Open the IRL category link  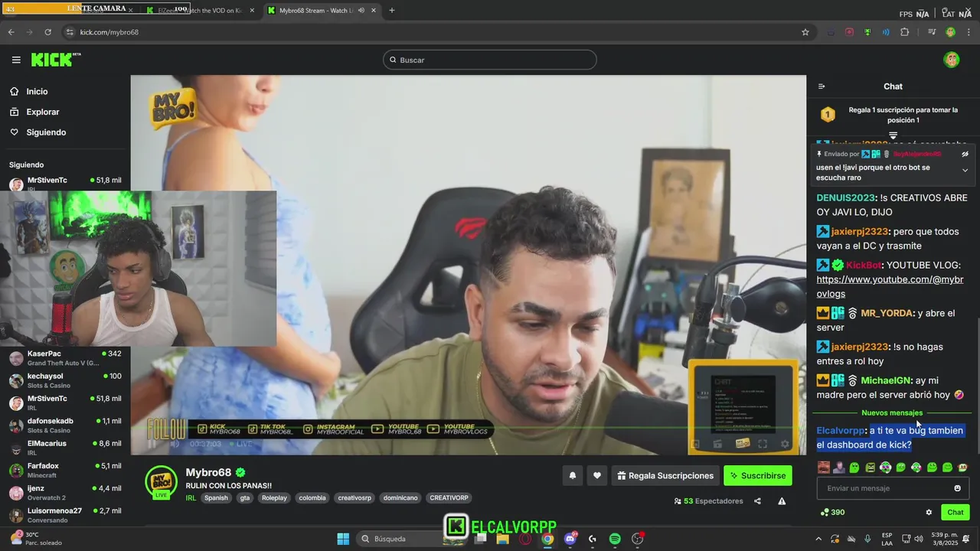coord(191,497)
